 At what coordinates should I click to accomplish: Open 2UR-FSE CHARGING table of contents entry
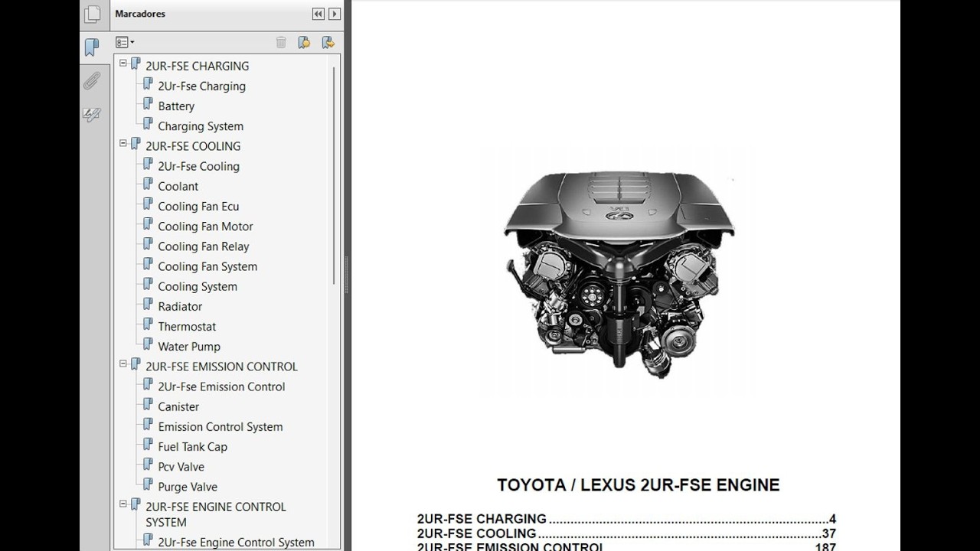[626, 519]
